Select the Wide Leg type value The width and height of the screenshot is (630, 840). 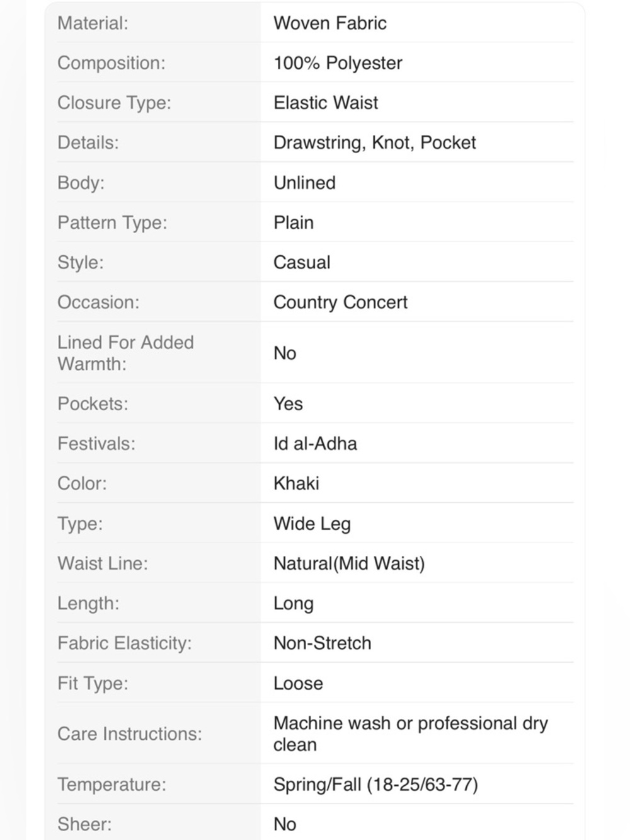coord(312,524)
